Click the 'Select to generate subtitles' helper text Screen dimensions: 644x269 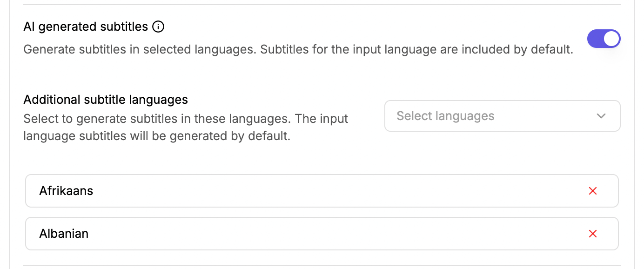[186, 128]
